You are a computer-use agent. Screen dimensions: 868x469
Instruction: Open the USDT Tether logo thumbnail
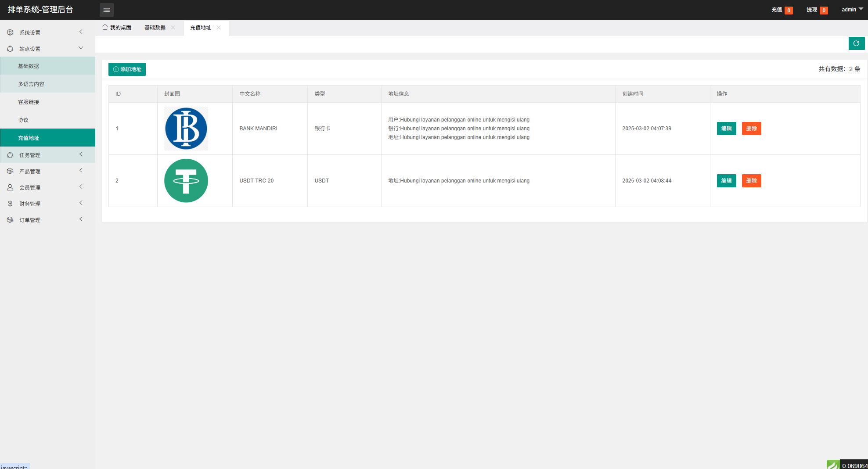(x=186, y=181)
